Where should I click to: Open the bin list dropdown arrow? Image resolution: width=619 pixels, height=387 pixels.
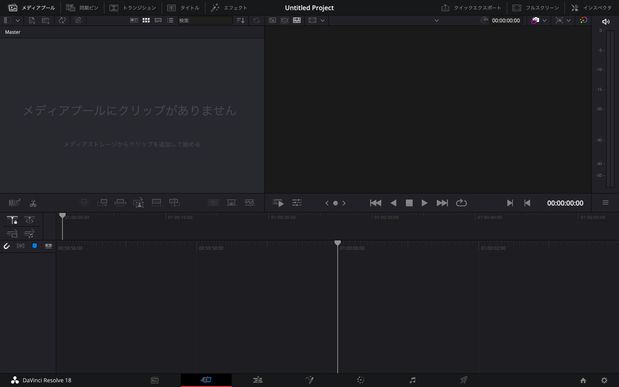point(18,21)
